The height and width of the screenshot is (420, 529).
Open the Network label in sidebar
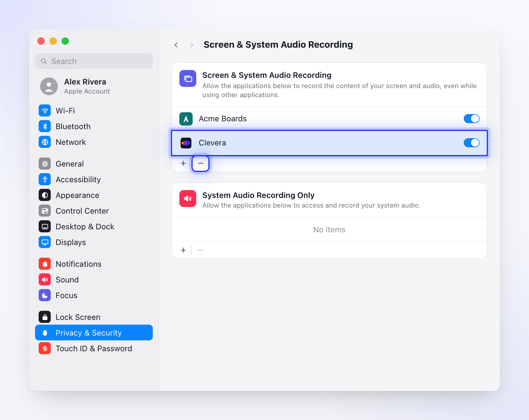[71, 142]
